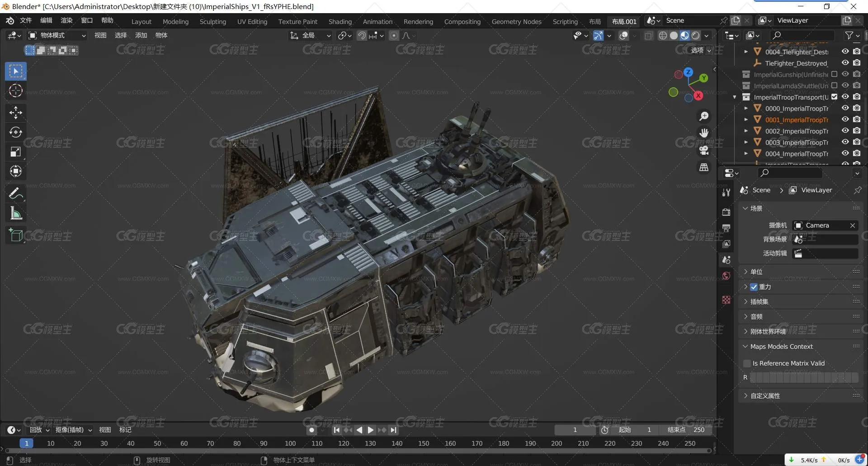Viewport: 868px width, 466px height.
Task: Open the Output properties tab
Action: coord(726,228)
